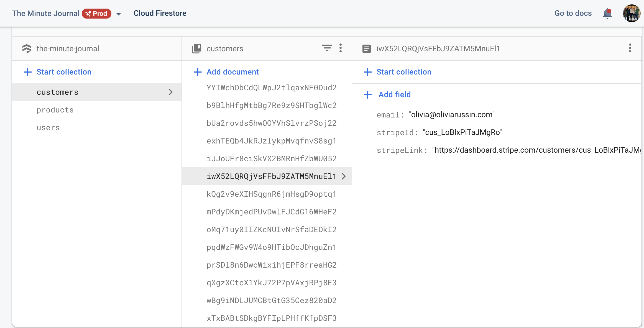The width and height of the screenshot is (644, 328).
Task: Expand chevron beside customers collection
Action: pos(171,92)
